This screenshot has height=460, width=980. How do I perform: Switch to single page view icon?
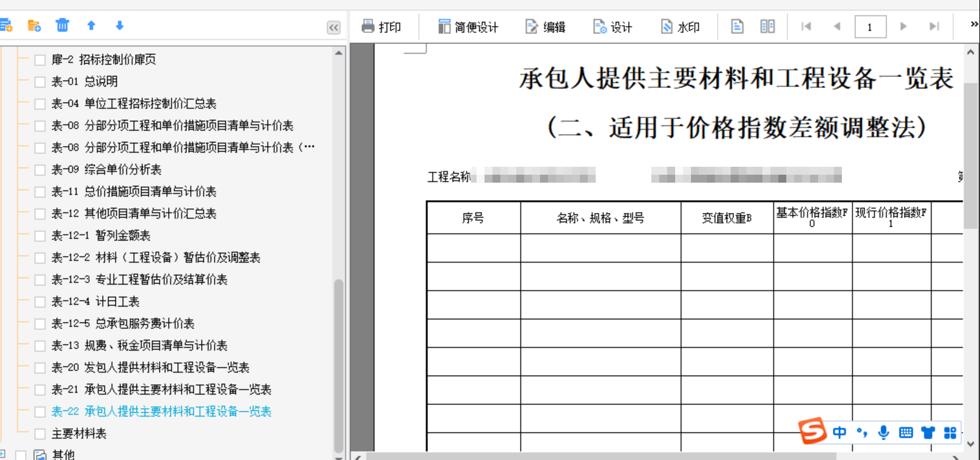(x=737, y=26)
